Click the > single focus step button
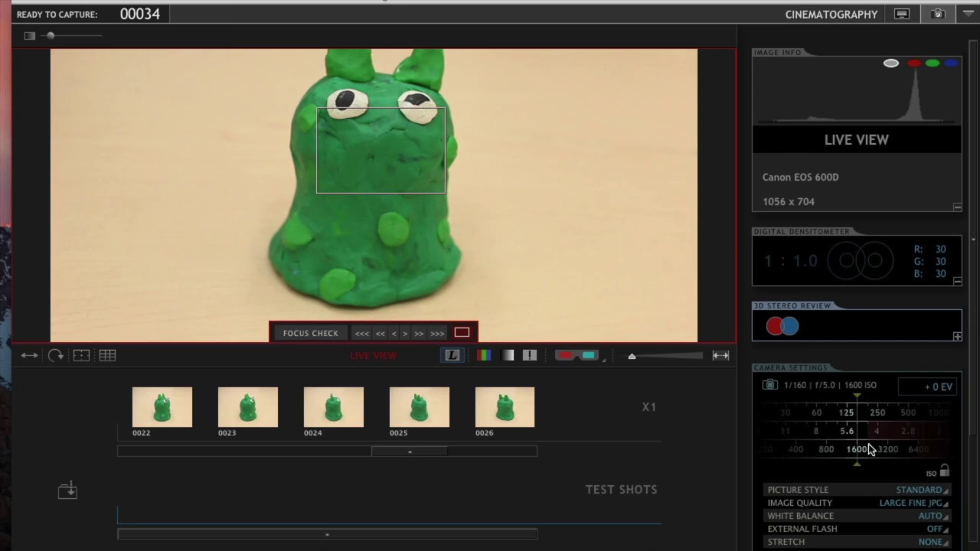 [406, 333]
